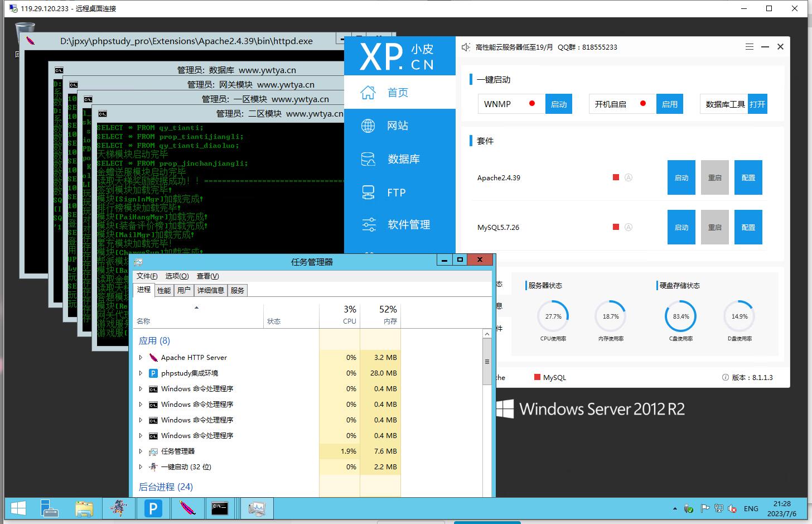Screen dimensions: 812x524
Task: Click the speaker announcement icon in phpstudy header
Action: (x=466, y=47)
